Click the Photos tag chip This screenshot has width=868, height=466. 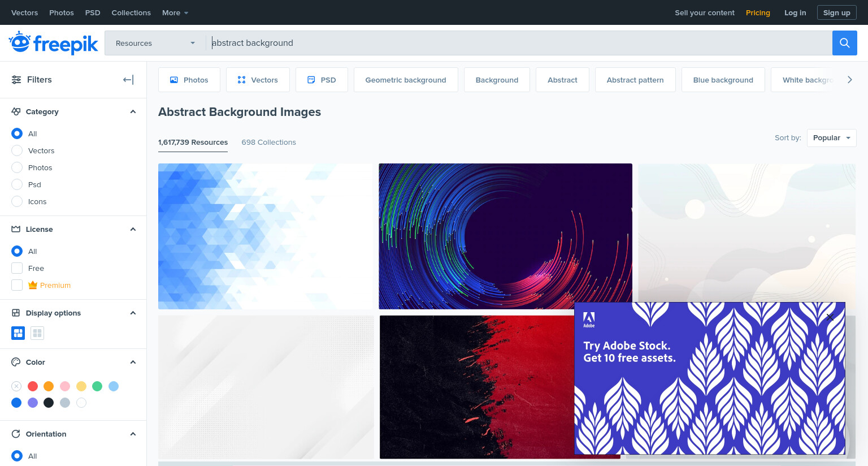189,80
